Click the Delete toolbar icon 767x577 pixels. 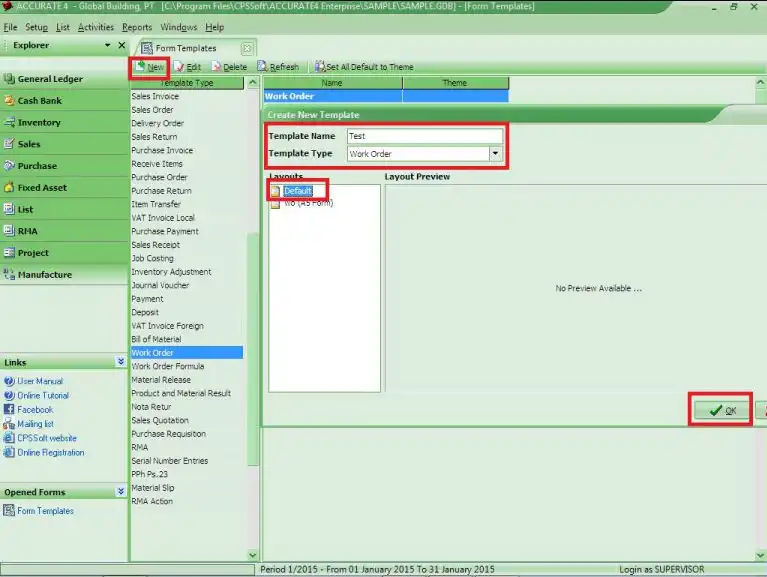(x=216, y=67)
